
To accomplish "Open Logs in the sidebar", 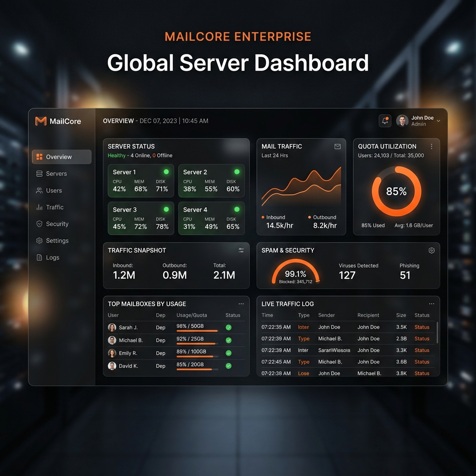I will 62,258.
